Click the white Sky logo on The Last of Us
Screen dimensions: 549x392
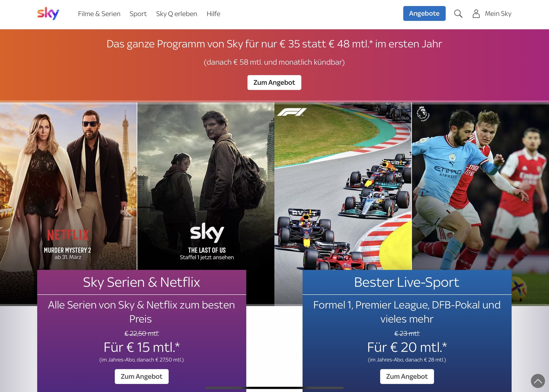207,233
